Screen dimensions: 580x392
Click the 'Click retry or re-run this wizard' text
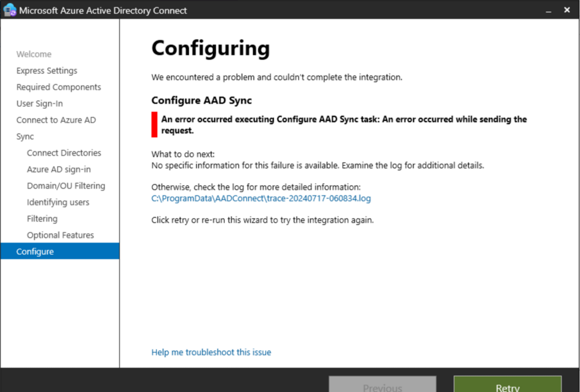pos(263,220)
